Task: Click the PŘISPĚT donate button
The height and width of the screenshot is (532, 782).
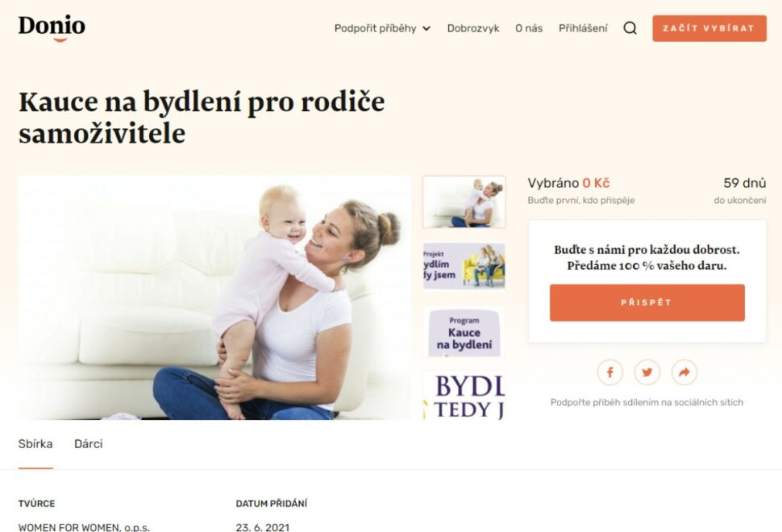Action: click(x=647, y=302)
